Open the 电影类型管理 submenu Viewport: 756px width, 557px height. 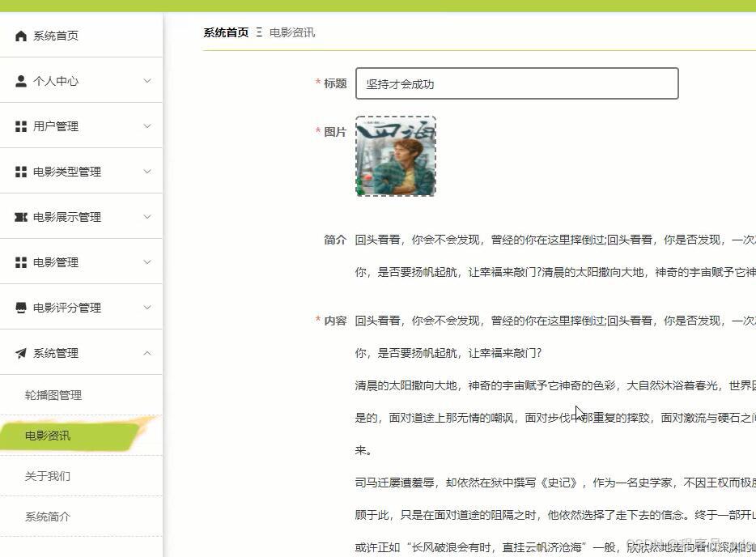(147, 171)
